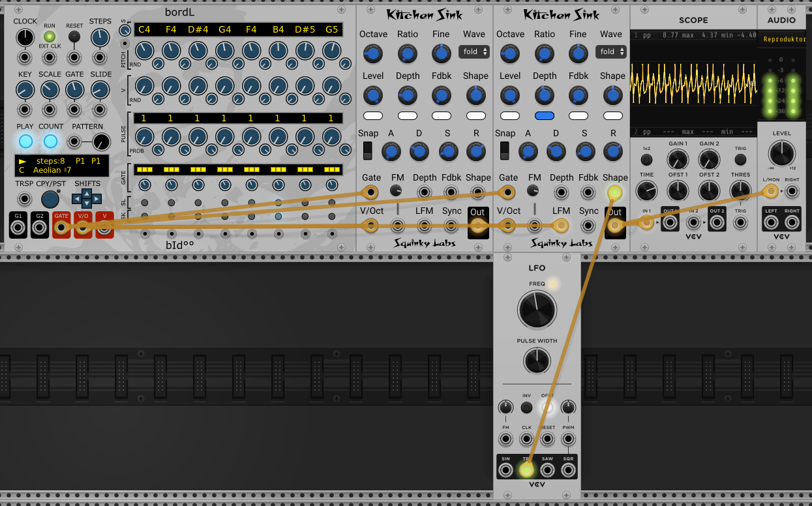Toggle the 1x2 button on the Scope

[x=646, y=160]
